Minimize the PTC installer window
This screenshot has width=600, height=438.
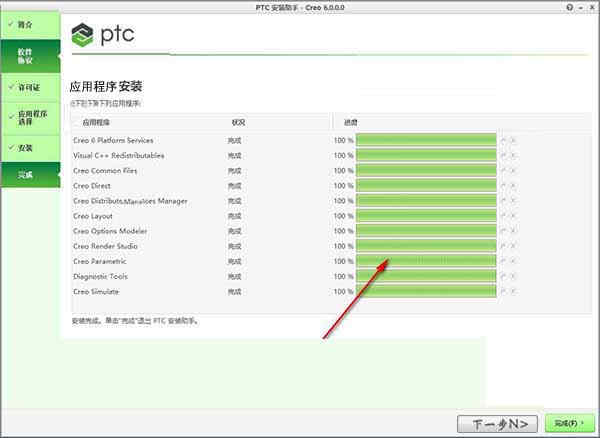click(x=581, y=7)
